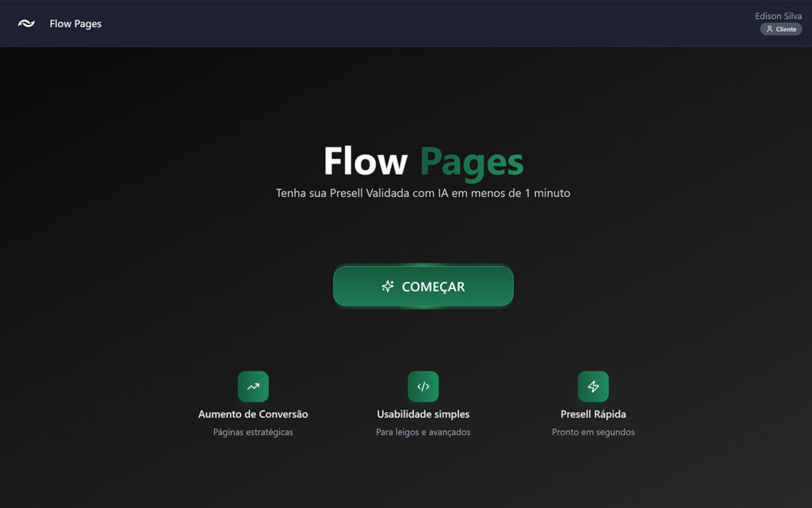Click the 'Presell Rápida' title
812x508 pixels.
click(593, 414)
